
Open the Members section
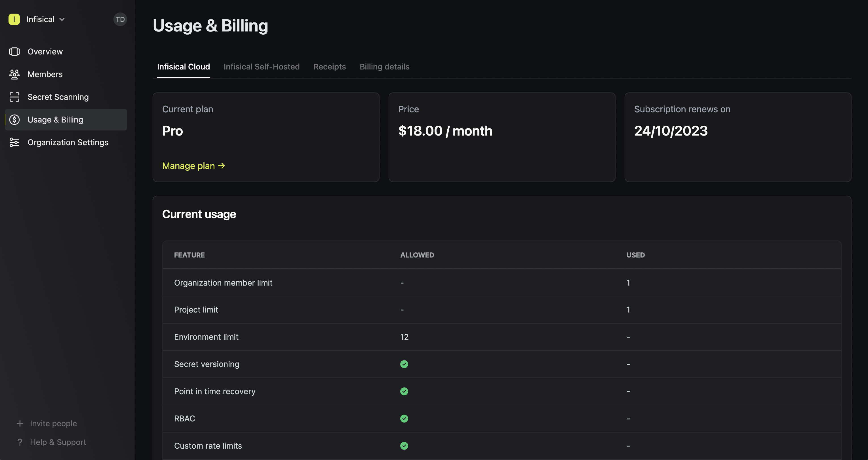point(45,74)
